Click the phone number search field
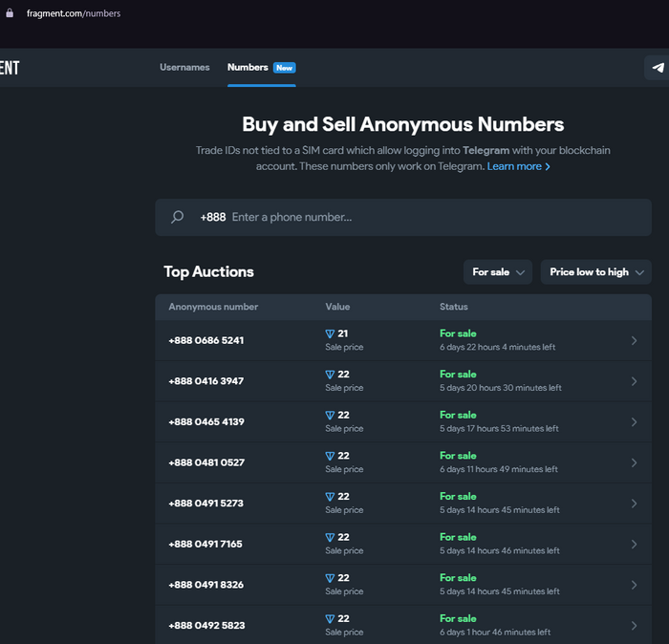The width and height of the screenshot is (669, 644). (x=403, y=218)
